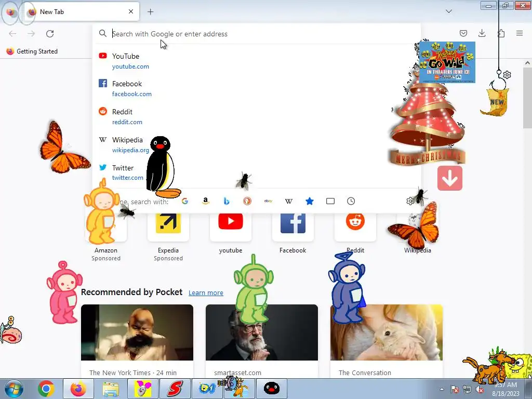Open the smartasset.com Pocket story

point(262,341)
